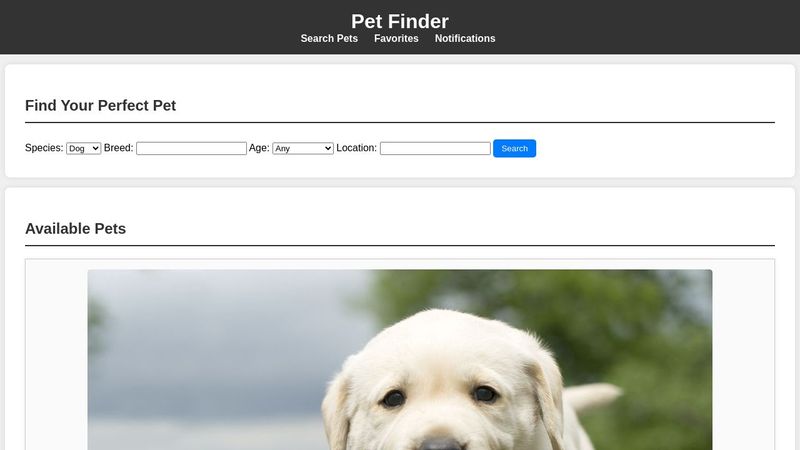800x450 pixels.
Task: Click the Age label
Action: pos(259,148)
